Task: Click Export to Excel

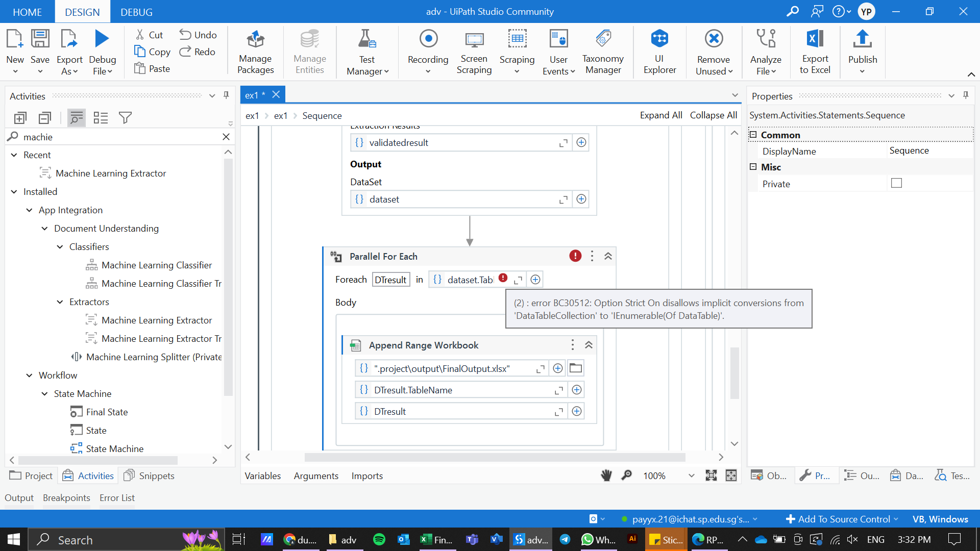Action: point(815,52)
